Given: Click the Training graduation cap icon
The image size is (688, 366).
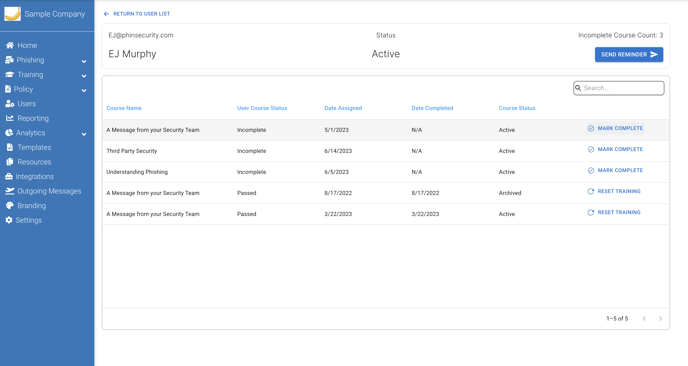Looking at the screenshot, I should tap(10, 75).
